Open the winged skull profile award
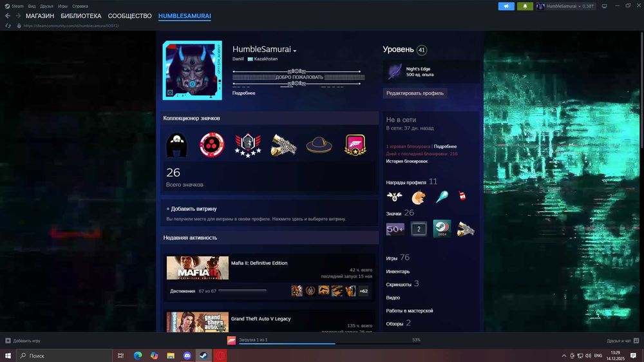The width and height of the screenshot is (644, 362). 394,197
